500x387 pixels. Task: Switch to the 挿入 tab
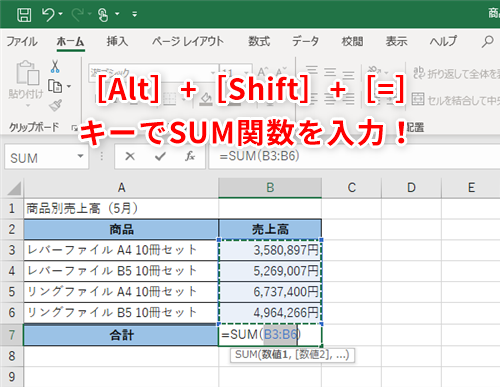(x=117, y=42)
